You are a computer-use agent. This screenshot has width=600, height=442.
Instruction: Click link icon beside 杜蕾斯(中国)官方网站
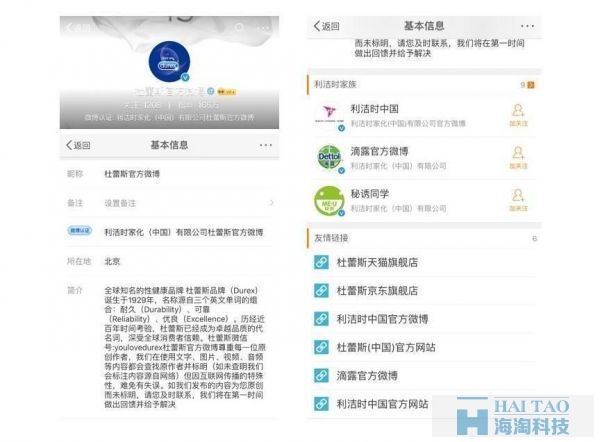[x=321, y=347]
